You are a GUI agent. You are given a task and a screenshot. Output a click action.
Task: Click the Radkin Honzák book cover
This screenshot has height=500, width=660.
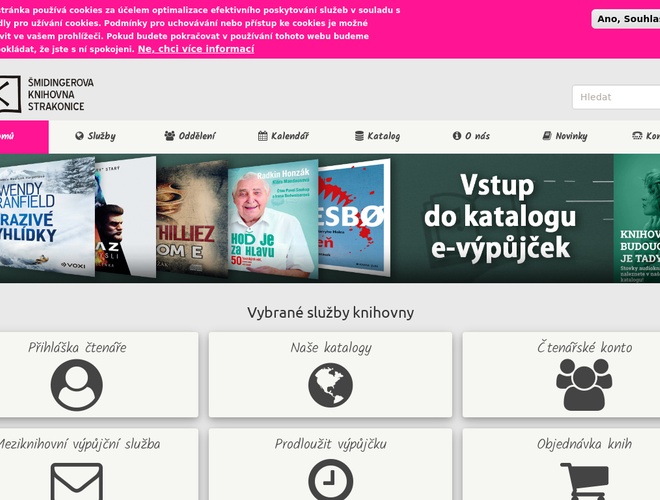click(272, 218)
